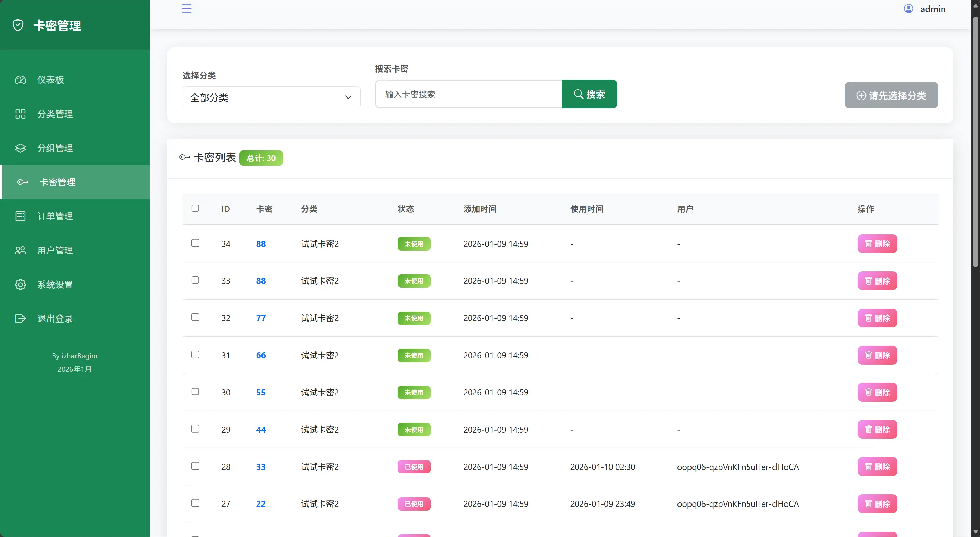Open 用户管理 in sidebar menu
The image size is (980, 537).
click(55, 250)
